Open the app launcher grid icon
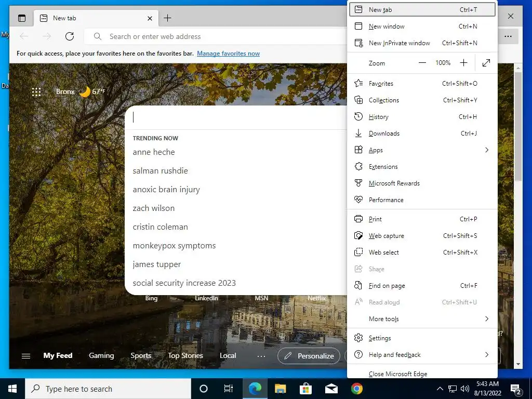Screen dimensions: 532x399 pyautogui.click(x=36, y=92)
